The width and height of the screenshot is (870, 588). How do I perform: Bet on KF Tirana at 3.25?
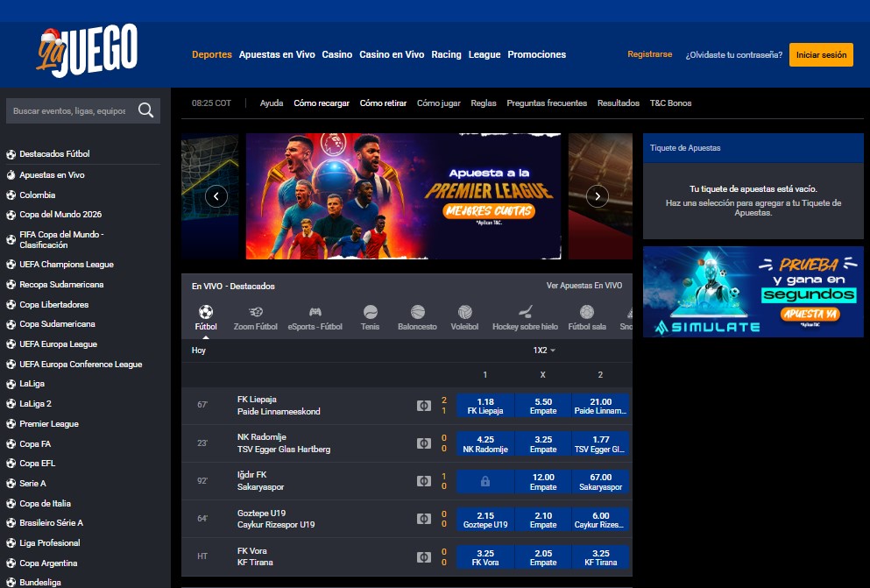pyautogui.click(x=600, y=557)
